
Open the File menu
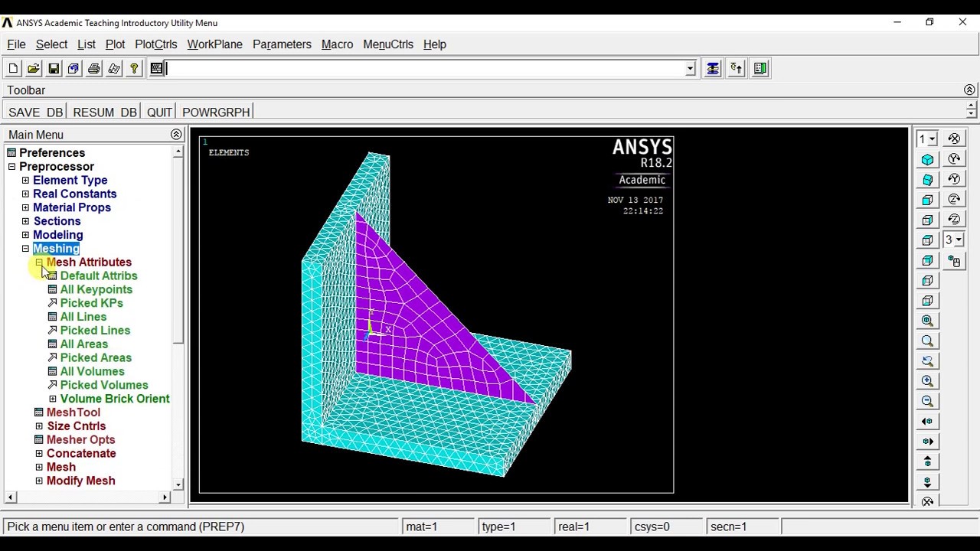tap(16, 44)
